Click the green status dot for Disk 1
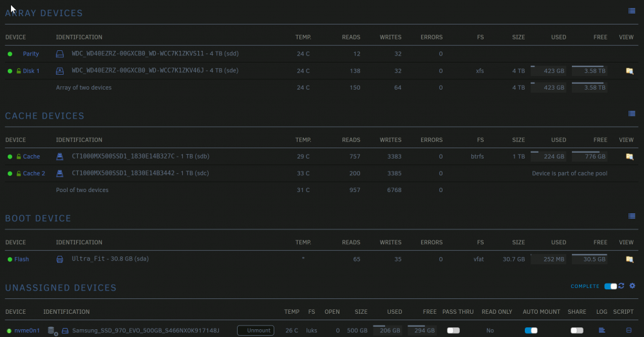This screenshot has height=337, width=644. click(10, 71)
